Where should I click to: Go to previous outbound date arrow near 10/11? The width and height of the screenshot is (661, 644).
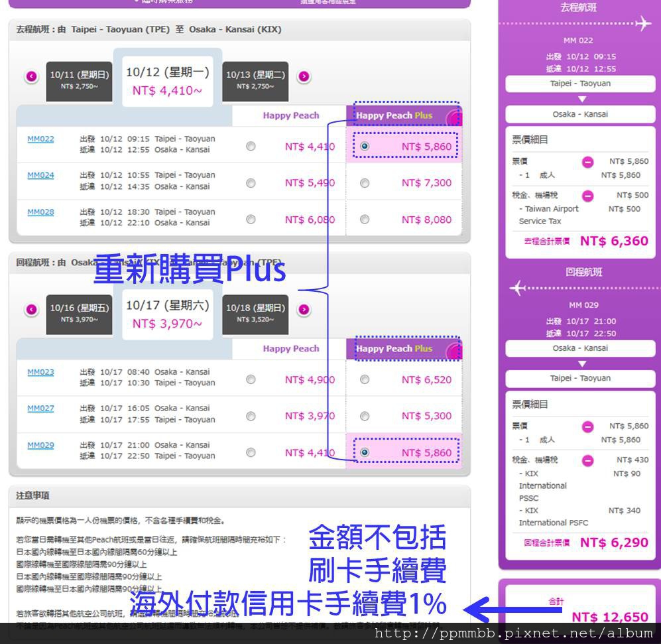(x=32, y=76)
